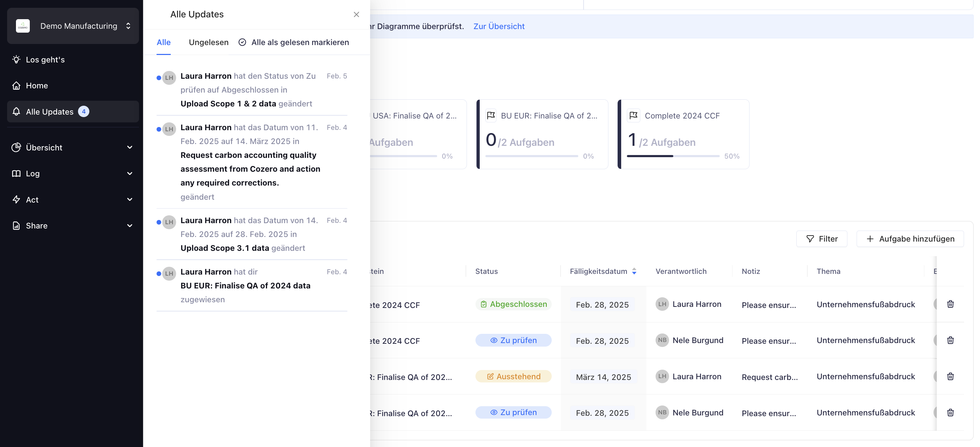Switch to the Ungelesen tab
Viewport: 980px width, 447px height.
coord(208,42)
